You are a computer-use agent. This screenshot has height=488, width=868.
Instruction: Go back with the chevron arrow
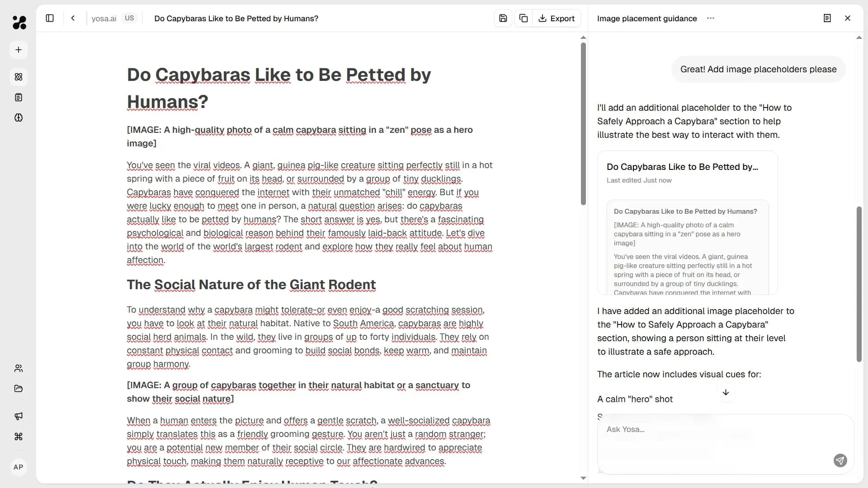(73, 18)
